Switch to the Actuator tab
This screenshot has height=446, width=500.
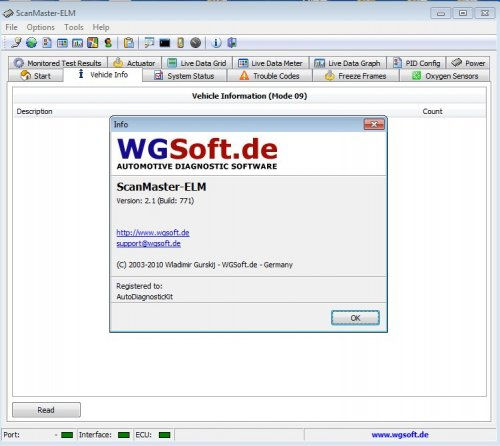pos(134,63)
